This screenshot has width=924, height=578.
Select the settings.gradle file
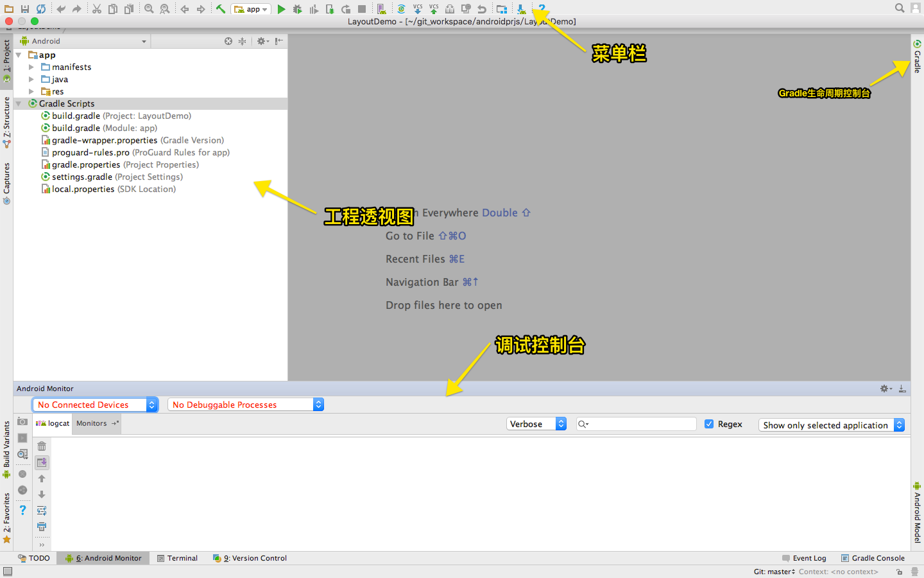[112, 177]
